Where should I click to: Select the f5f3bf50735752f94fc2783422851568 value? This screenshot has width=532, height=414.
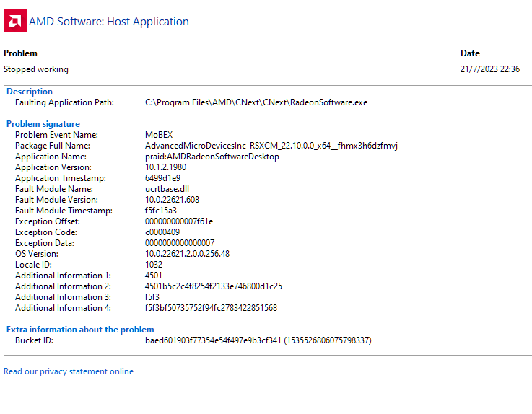[211, 308]
